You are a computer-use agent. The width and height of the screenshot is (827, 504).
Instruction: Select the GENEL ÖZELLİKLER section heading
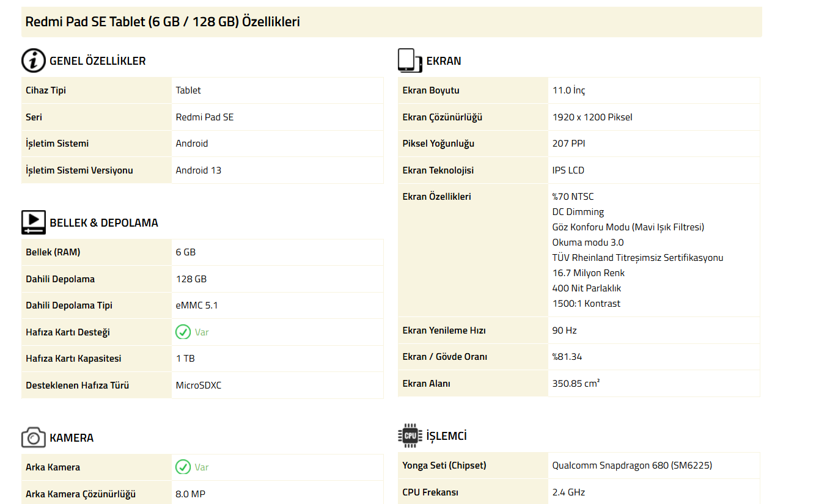[98, 61]
